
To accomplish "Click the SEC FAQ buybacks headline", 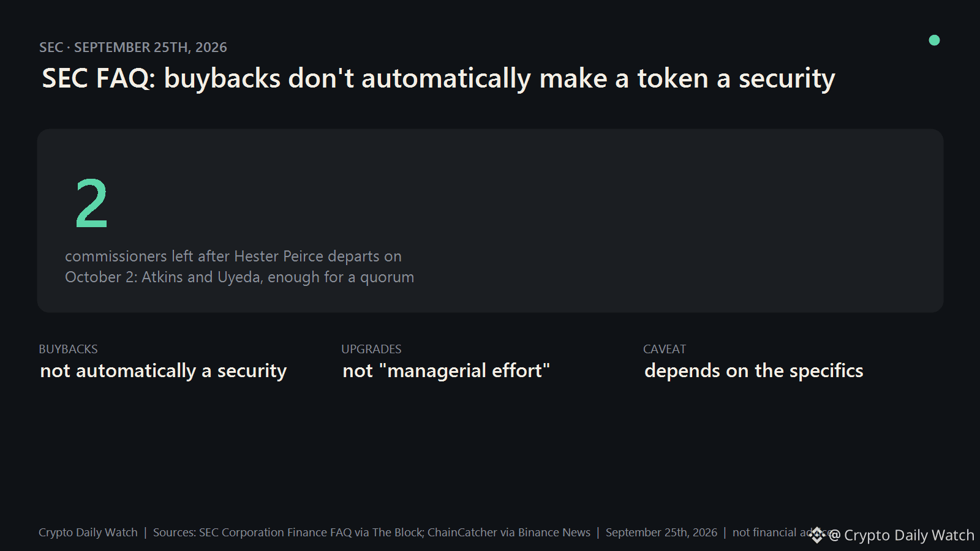I will click(x=438, y=78).
